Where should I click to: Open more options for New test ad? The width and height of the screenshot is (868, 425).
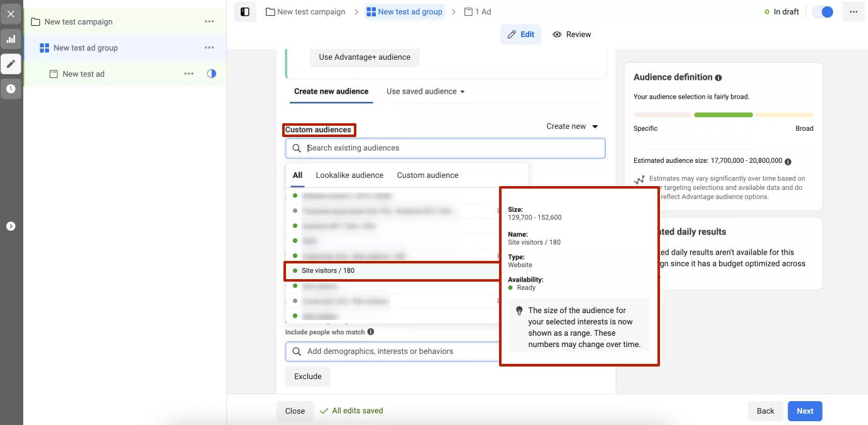189,74
